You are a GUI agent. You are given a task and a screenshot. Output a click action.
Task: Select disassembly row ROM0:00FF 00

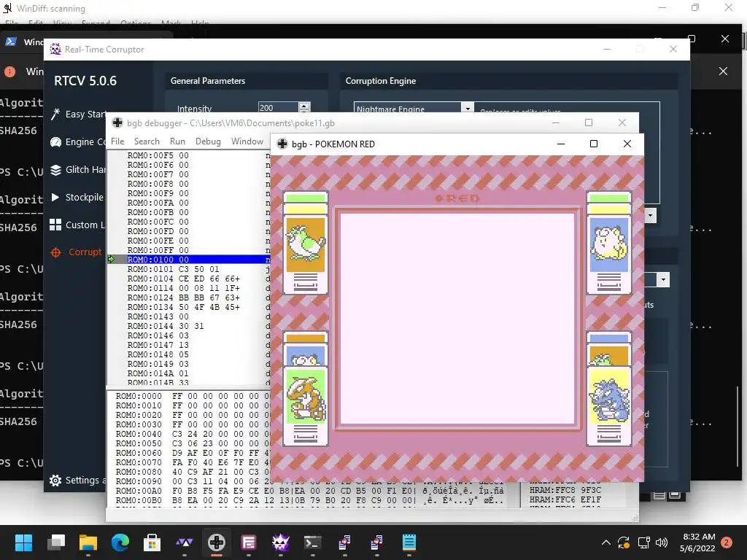tap(189, 250)
